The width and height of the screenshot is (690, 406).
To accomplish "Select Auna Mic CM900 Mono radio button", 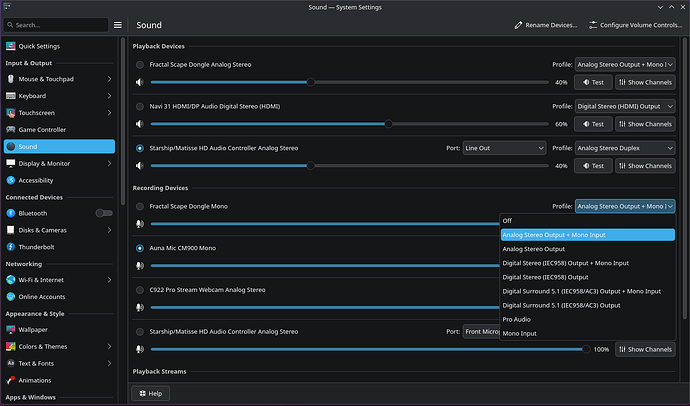I will point(139,248).
